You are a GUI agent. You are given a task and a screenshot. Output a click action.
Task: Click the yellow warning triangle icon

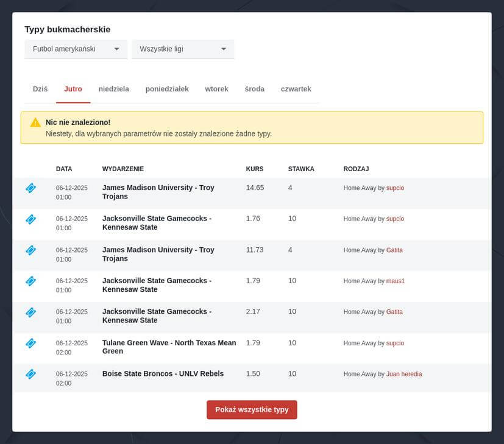coord(35,122)
